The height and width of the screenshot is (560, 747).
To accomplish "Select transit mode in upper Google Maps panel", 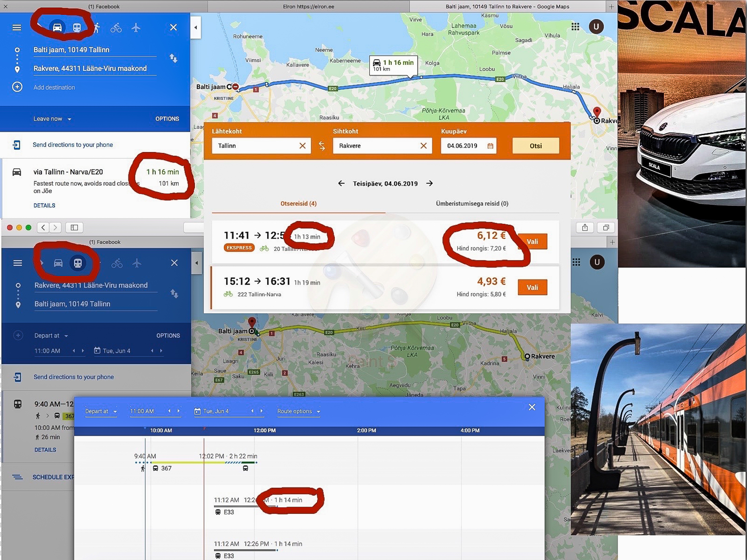I will [77, 27].
